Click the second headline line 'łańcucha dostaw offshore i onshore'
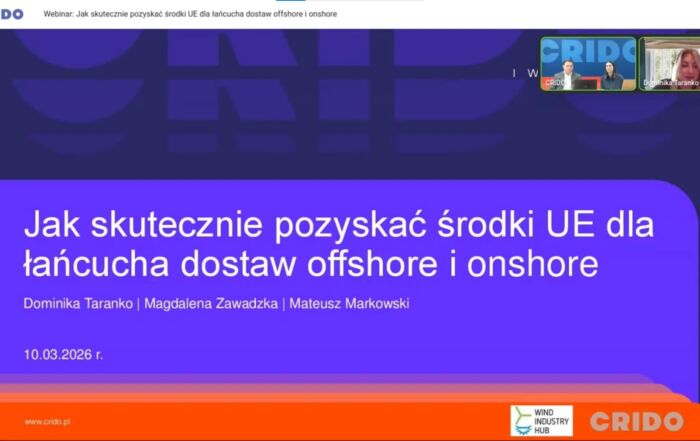The height and width of the screenshot is (441, 700). point(310,263)
